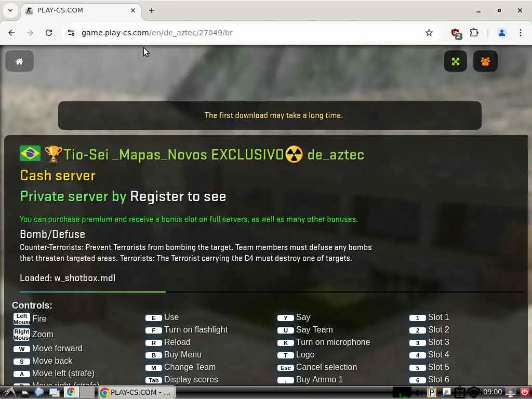Image resolution: width=532 pixels, height=399 pixels.
Task: Click the taskbar clock showing 09:00
Action: [x=493, y=392]
